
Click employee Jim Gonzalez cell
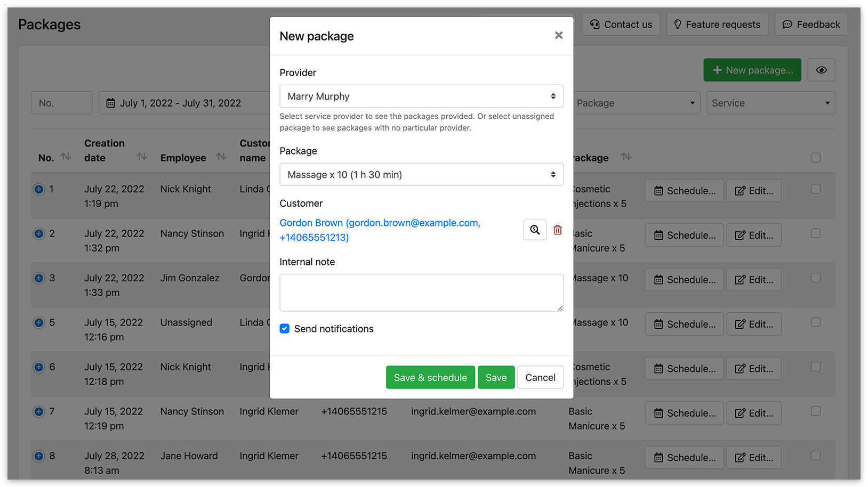(x=190, y=278)
